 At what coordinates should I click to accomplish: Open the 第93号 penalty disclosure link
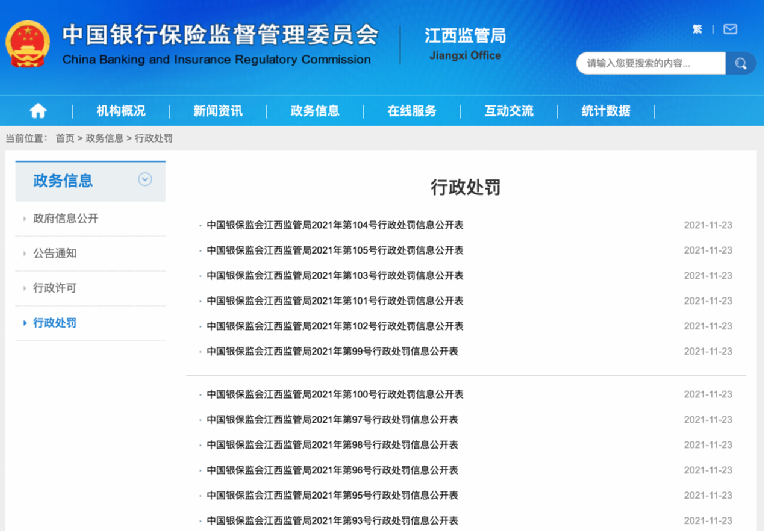pos(332,521)
